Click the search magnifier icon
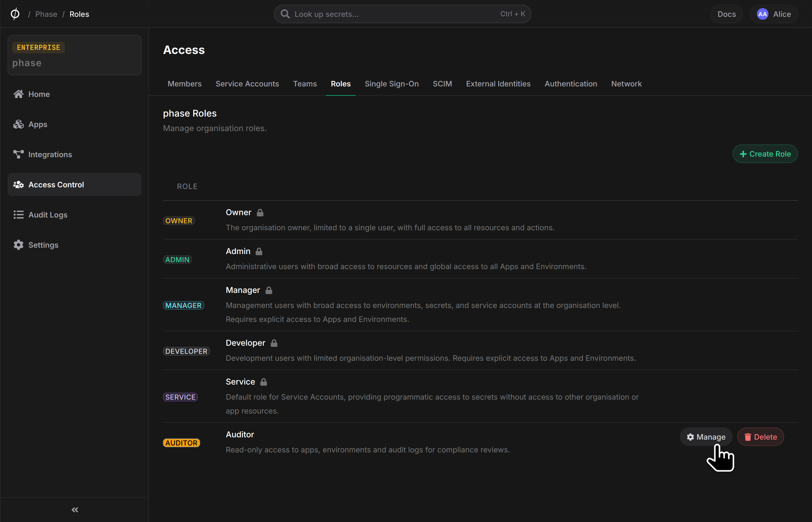The width and height of the screenshot is (812, 522). tap(285, 14)
